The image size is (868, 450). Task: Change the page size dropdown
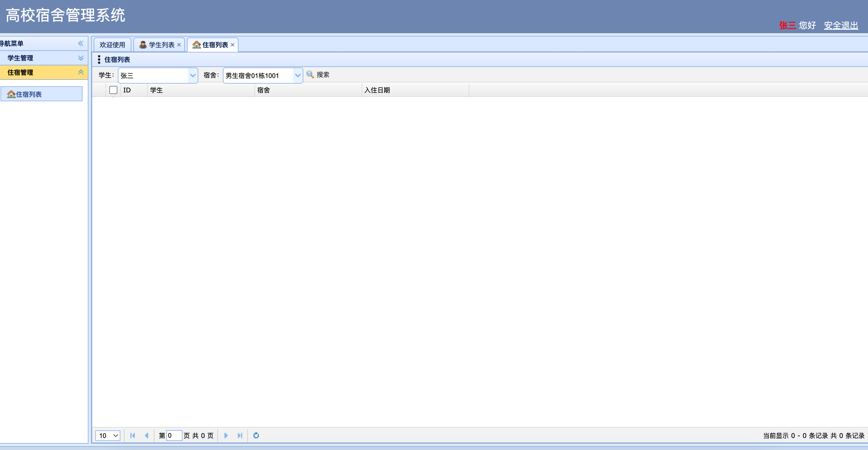pos(108,436)
